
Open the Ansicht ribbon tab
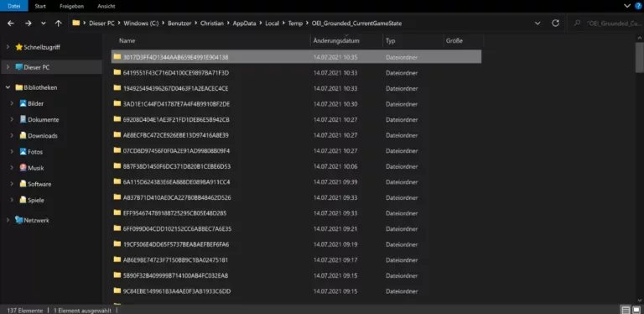click(x=106, y=6)
